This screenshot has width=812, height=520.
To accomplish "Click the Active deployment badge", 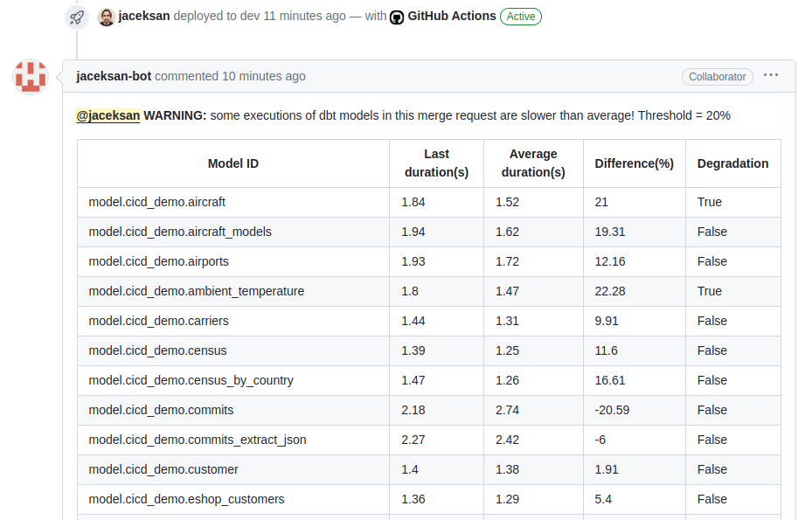I will tap(520, 16).
